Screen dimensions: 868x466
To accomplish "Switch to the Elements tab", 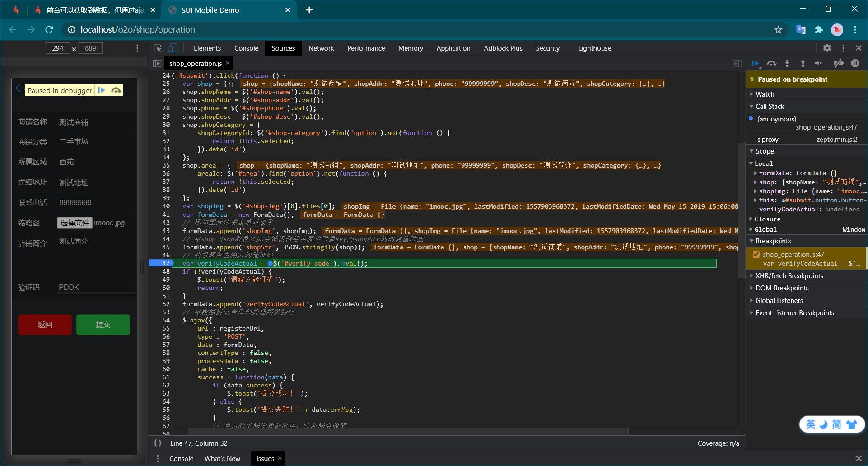I will click(x=207, y=48).
